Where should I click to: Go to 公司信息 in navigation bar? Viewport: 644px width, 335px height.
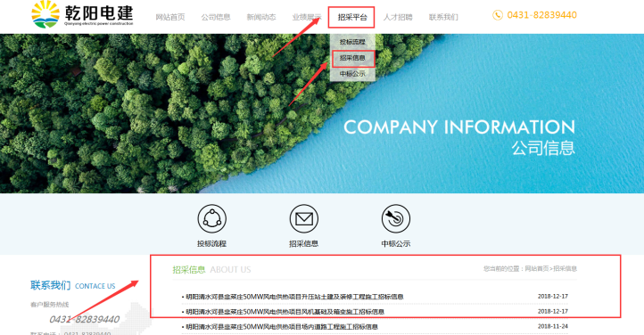(x=216, y=17)
